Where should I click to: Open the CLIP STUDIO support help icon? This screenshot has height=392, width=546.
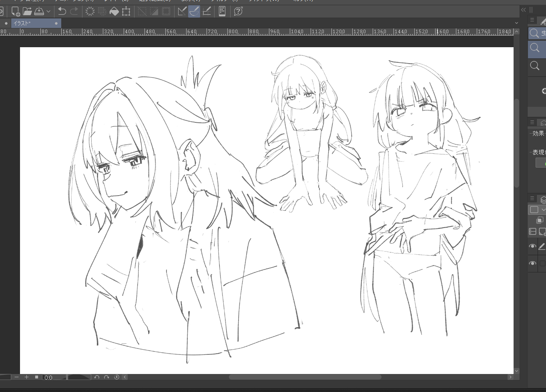(x=238, y=11)
